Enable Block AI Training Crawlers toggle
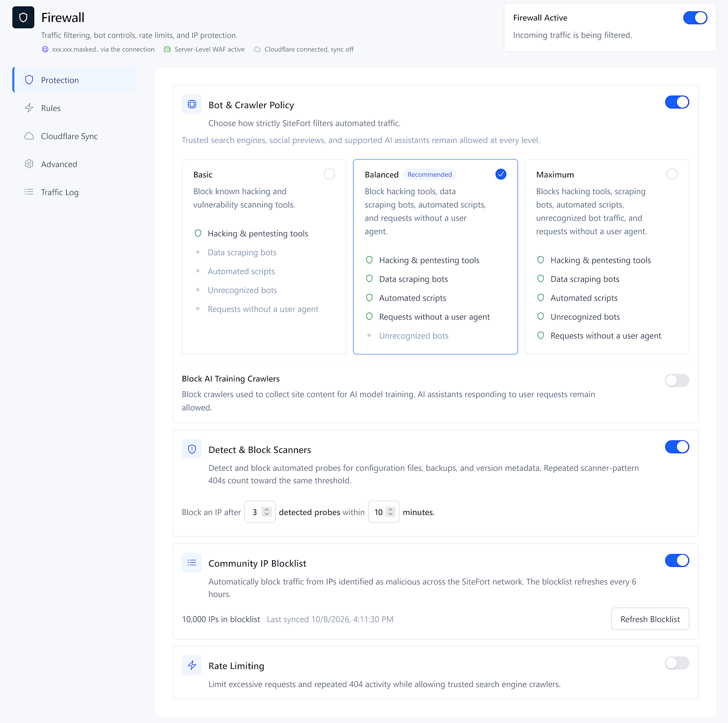This screenshot has height=723, width=728. (x=677, y=381)
